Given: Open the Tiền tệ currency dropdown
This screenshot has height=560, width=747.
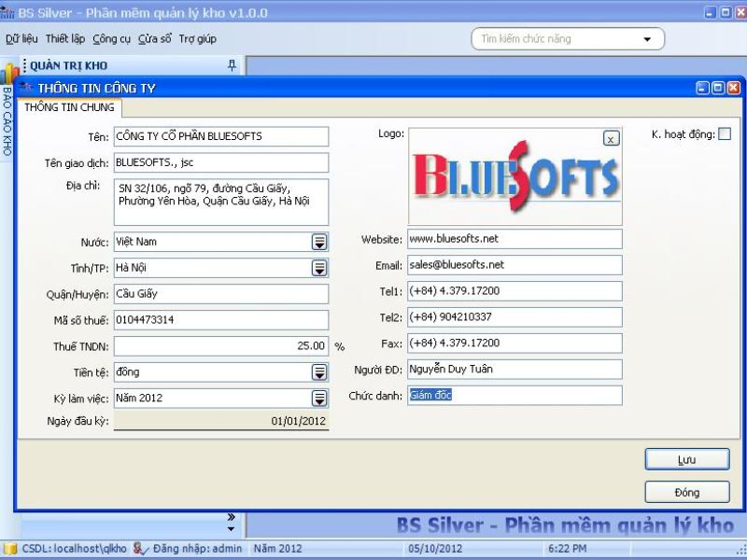Looking at the screenshot, I should pyautogui.click(x=319, y=372).
